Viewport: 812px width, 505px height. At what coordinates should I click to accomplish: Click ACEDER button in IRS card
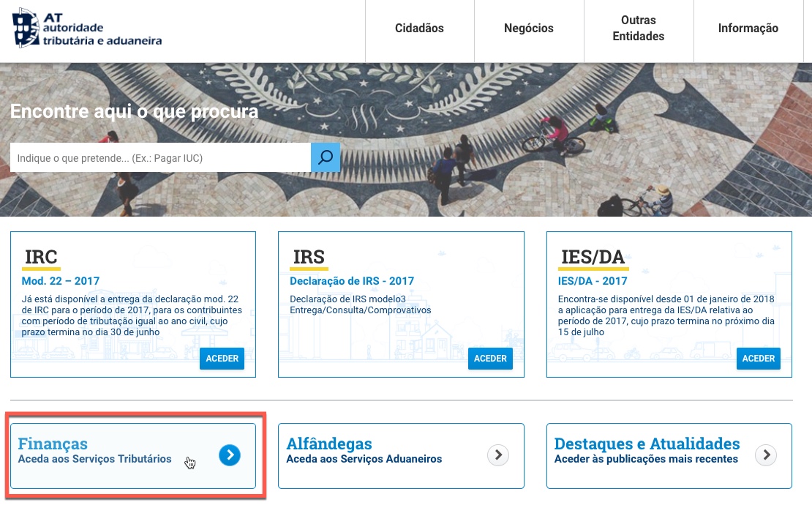tap(490, 359)
